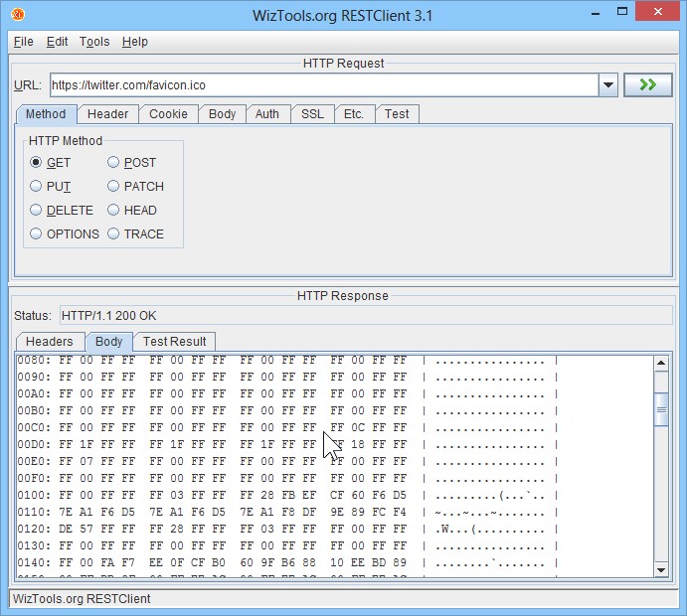Expand the URL history dropdown arrow

tap(608, 85)
